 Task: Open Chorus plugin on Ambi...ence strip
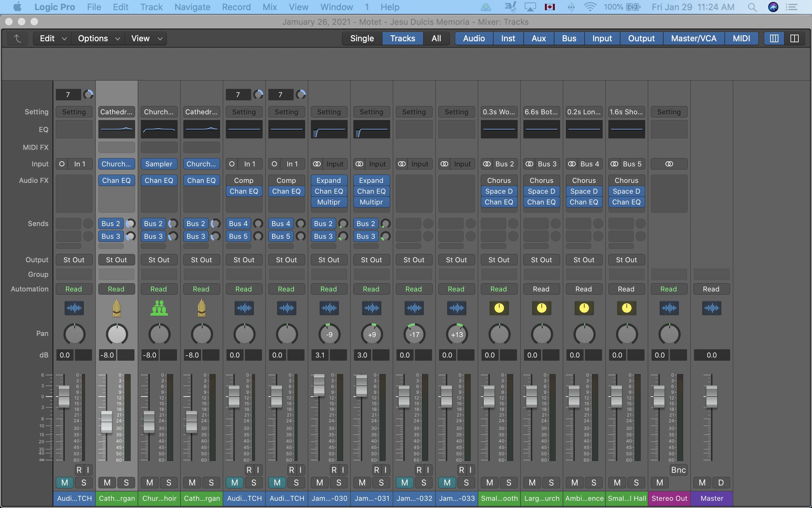(584, 180)
